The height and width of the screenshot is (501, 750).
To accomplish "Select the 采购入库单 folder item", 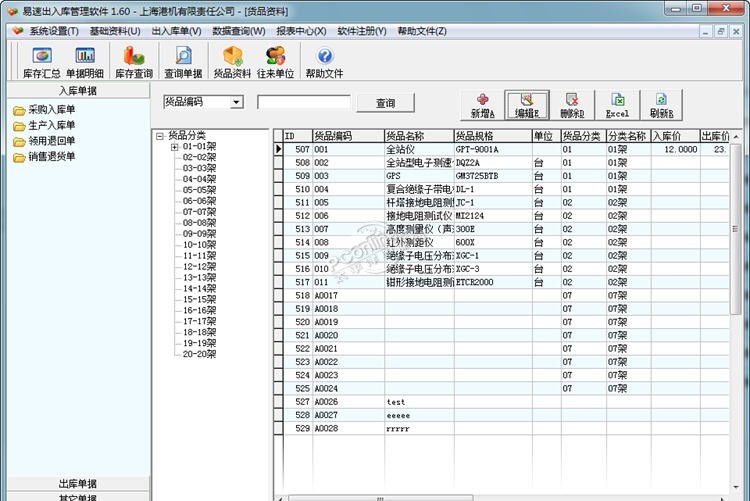I will pyautogui.click(x=51, y=110).
